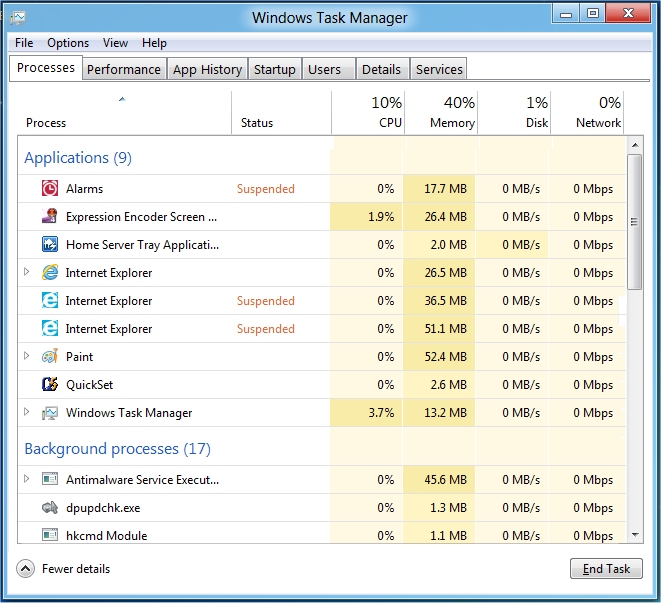Click the Fewer details link
This screenshot has width=661, height=603.
[76, 569]
